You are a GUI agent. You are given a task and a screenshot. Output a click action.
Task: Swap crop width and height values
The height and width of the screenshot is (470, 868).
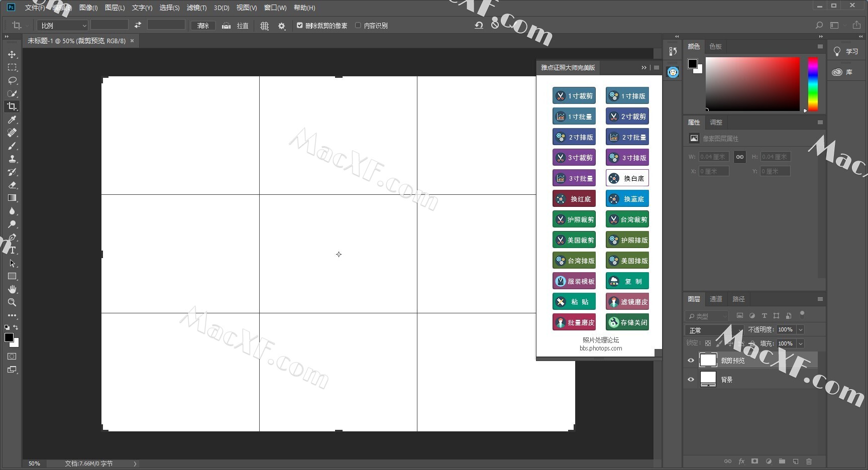(138, 25)
